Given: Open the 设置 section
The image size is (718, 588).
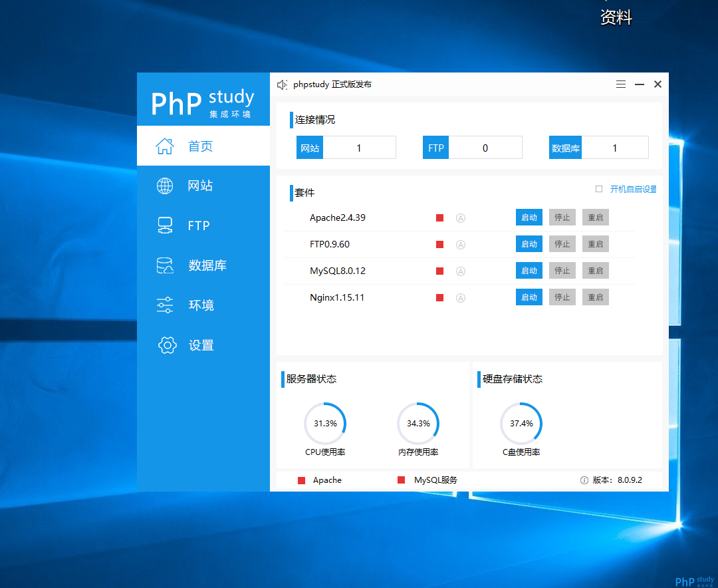Looking at the screenshot, I should (x=203, y=345).
